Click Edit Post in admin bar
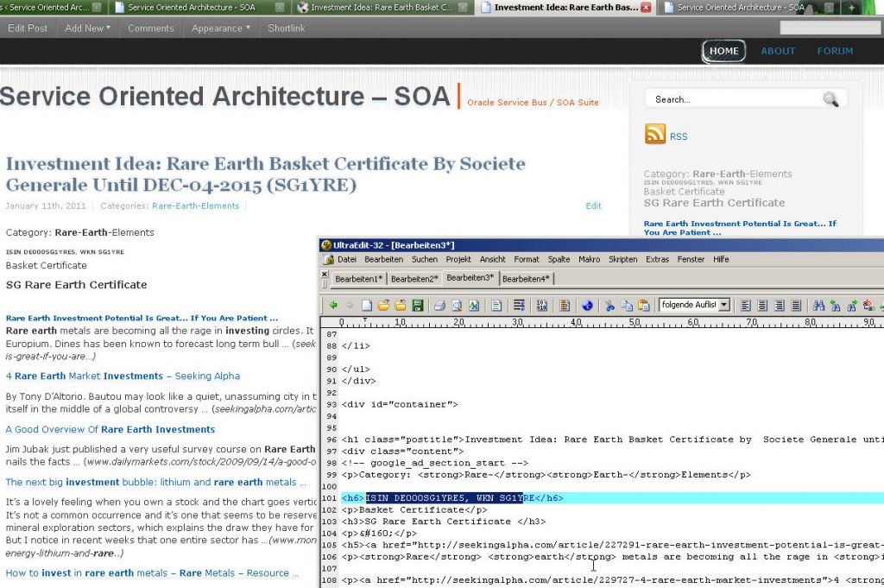Image resolution: width=884 pixels, height=588 pixels. pyautogui.click(x=28, y=28)
